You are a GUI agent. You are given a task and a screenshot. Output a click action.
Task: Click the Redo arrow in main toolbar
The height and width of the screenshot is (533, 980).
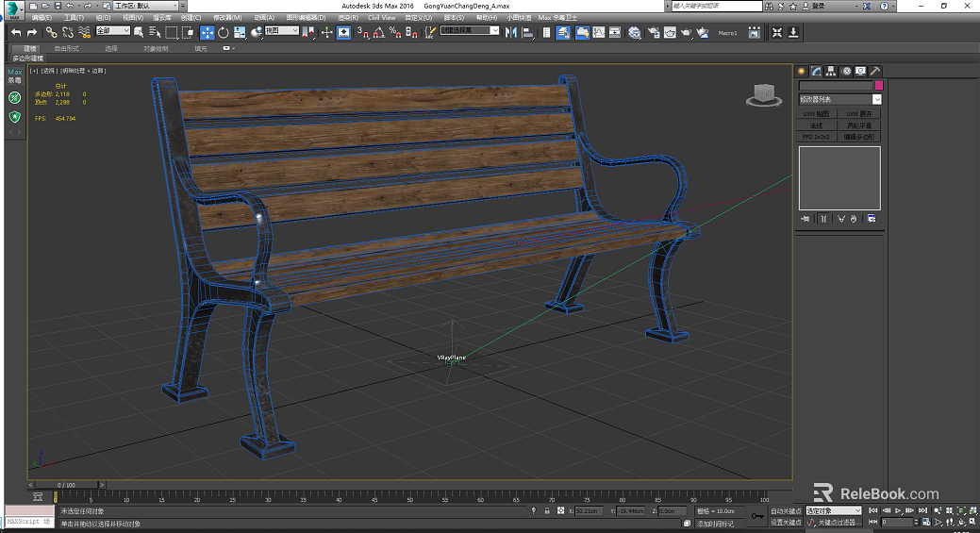click(x=32, y=32)
